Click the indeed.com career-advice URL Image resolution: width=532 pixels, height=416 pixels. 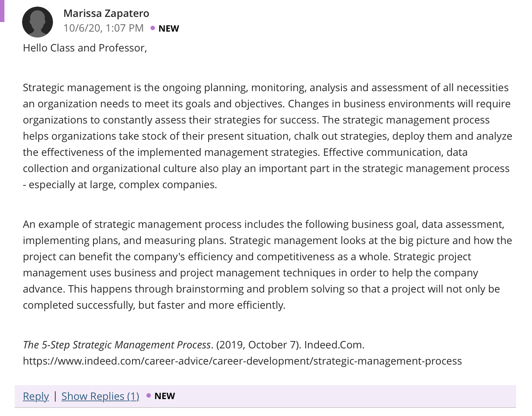point(242,361)
